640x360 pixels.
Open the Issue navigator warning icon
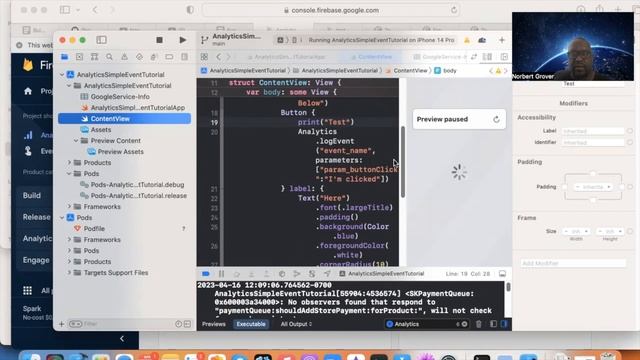coord(124,57)
